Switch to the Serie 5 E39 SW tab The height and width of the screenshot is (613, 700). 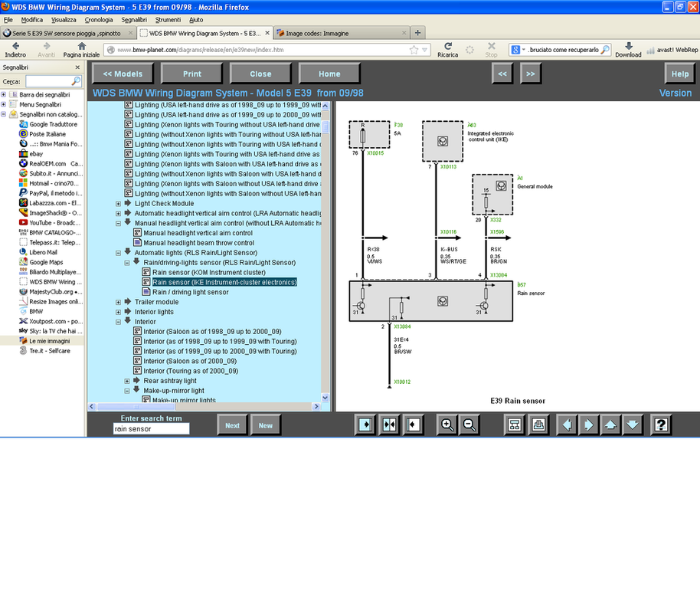point(68,33)
